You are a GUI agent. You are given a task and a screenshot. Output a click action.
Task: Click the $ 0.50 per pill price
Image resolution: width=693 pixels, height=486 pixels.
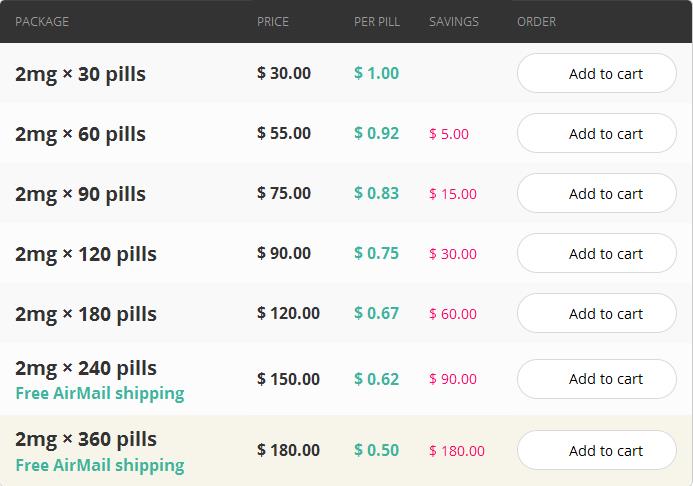point(377,450)
